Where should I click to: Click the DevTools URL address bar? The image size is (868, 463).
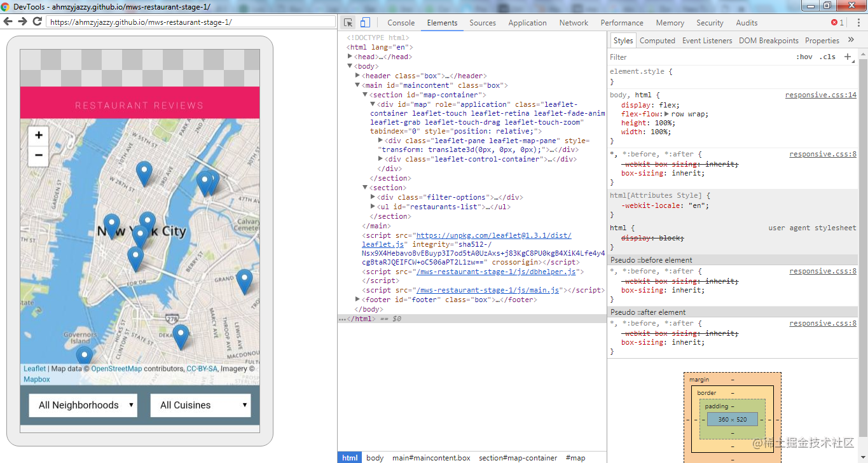point(191,22)
